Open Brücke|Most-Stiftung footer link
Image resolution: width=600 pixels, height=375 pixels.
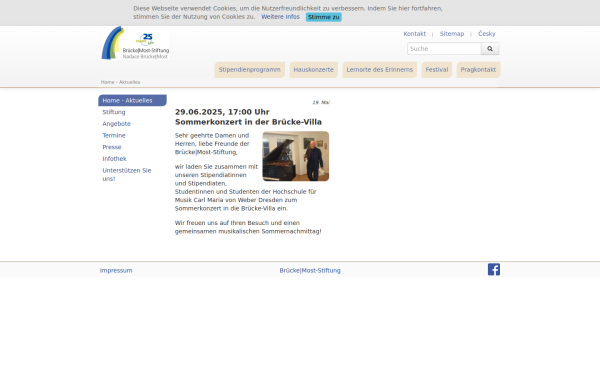310,271
